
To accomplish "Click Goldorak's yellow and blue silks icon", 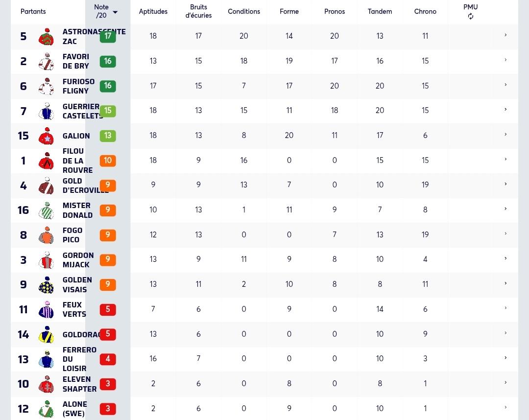I will (46, 334).
